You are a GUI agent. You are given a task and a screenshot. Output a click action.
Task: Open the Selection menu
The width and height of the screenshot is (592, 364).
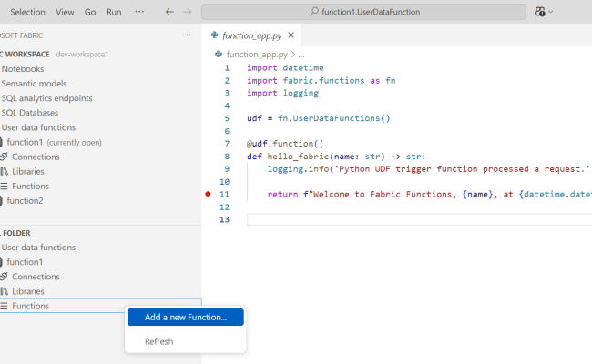click(x=27, y=12)
